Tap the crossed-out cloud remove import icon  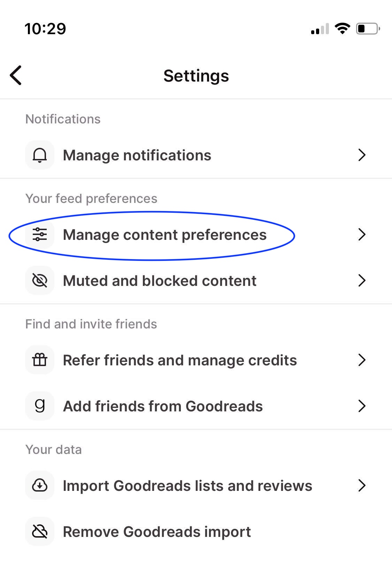[x=40, y=532]
